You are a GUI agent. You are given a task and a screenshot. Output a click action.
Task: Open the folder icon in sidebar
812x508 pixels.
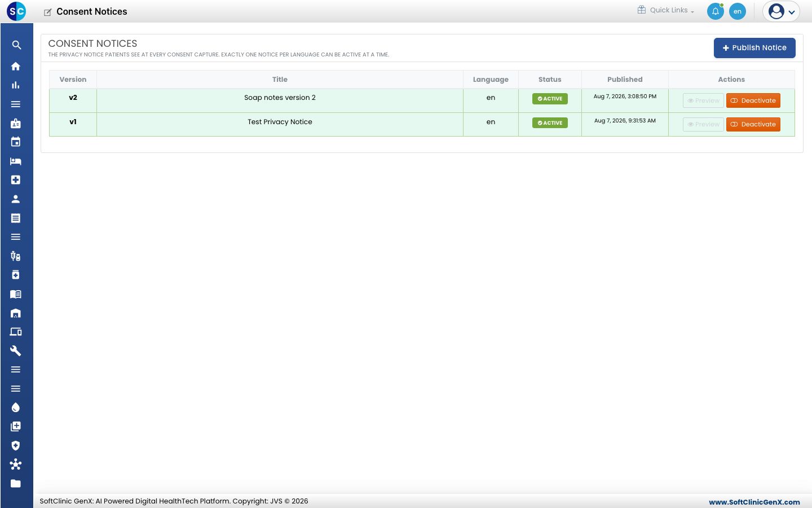coord(16,483)
